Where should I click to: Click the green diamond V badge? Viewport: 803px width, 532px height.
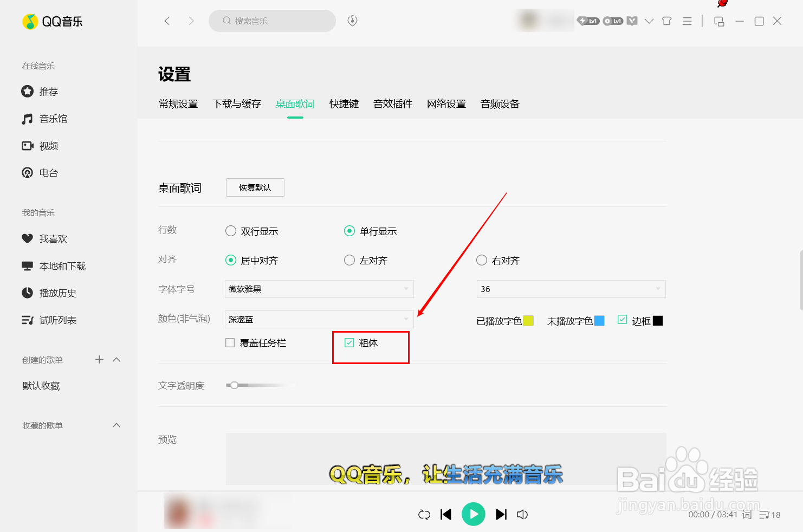(632, 21)
